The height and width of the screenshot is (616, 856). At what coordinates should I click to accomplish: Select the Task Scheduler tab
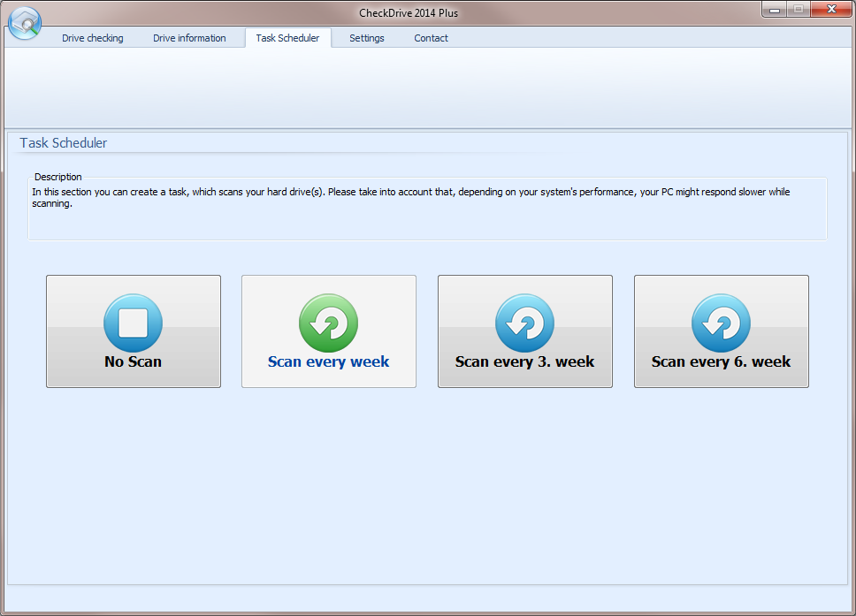point(287,38)
